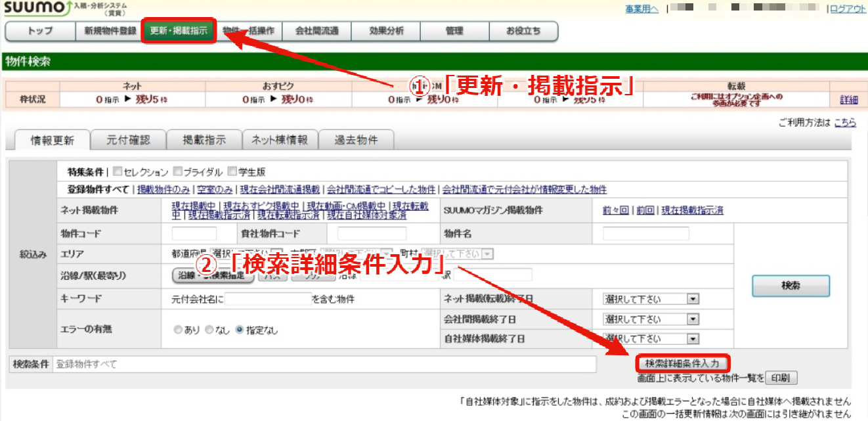Open the 自社媒体掲載終了日 dropdown

[651, 339]
